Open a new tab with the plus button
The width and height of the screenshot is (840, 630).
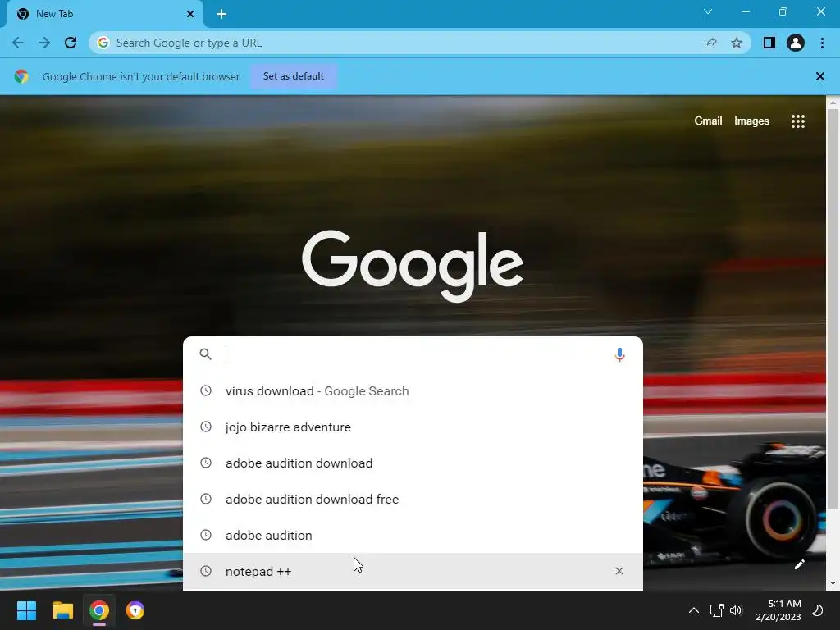click(221, 14)
